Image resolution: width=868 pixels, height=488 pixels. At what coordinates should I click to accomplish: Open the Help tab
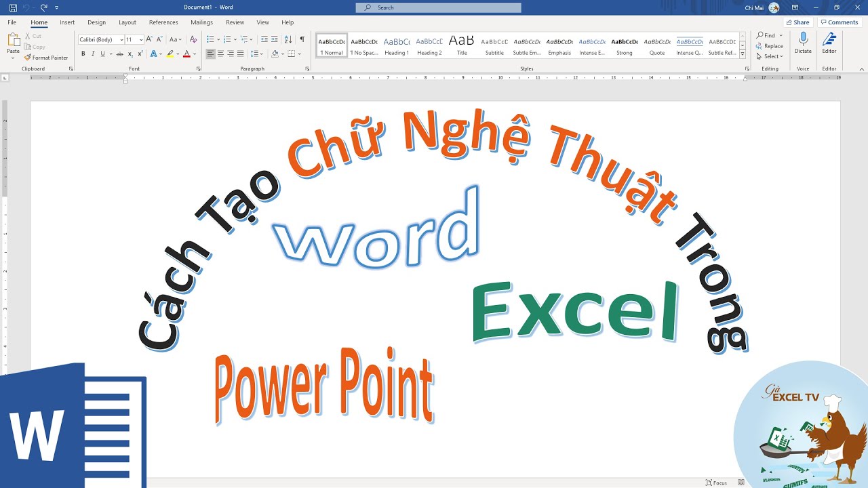coord(288,22)
